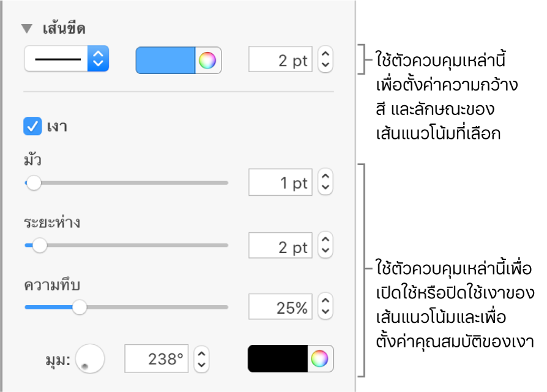547x392 pixels.
Task: Click the blue stroke color swatch
Action: coord(165,61)
